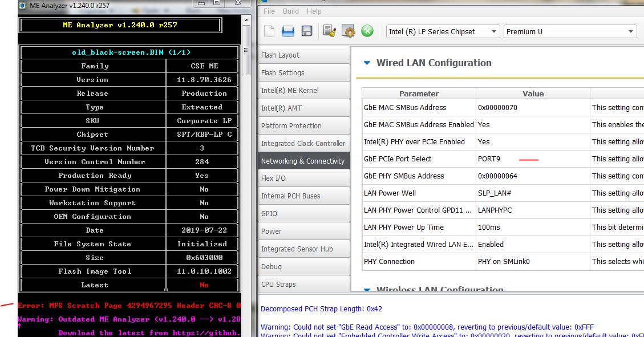Click the LAN PHY Power Up Time 100ms value

pos(533,228)
